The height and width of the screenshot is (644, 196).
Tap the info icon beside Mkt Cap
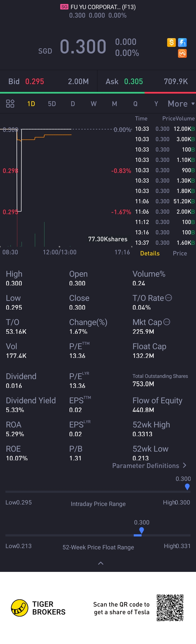click(167, 322)
